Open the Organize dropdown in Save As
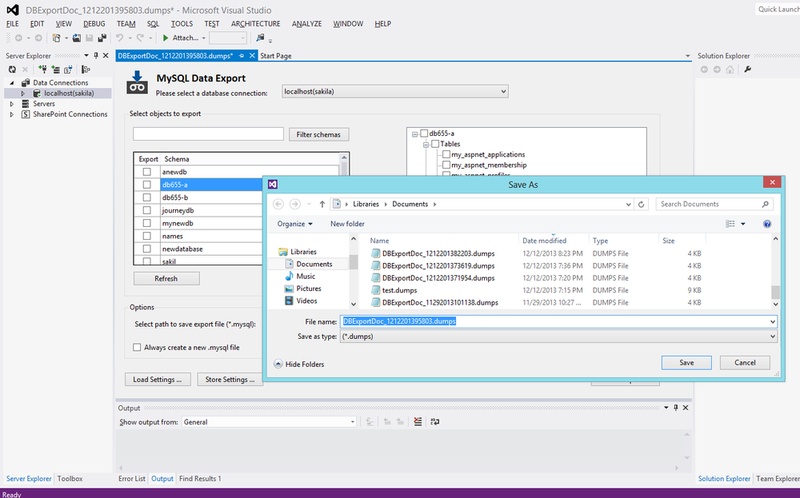Viewport: 800px width, 498px height. point(295,224)
